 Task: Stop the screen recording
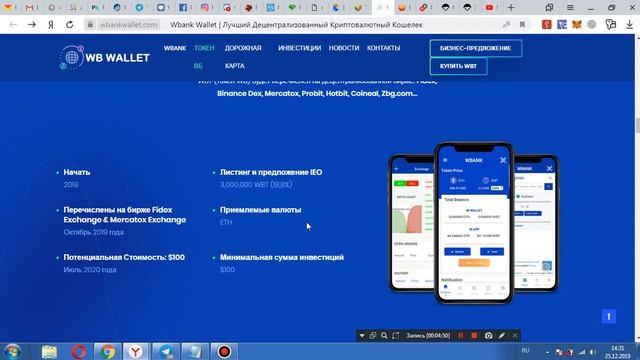point(474,336)
